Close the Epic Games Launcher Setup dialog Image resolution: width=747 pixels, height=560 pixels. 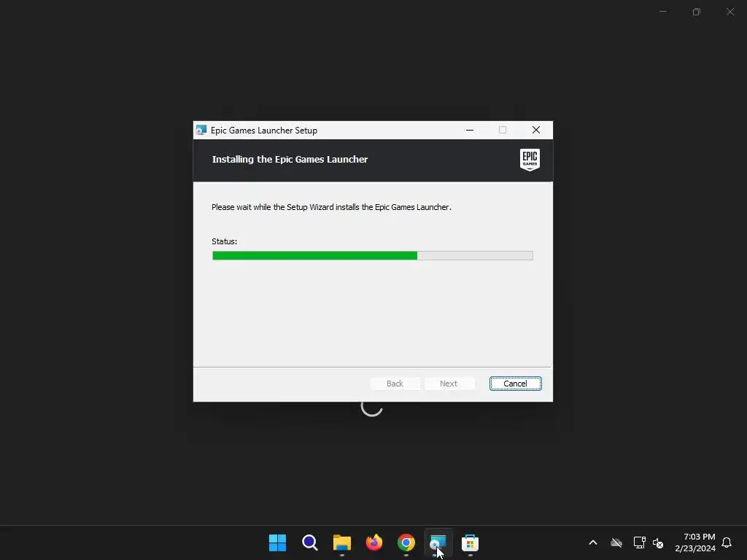(x=536, y=130)
